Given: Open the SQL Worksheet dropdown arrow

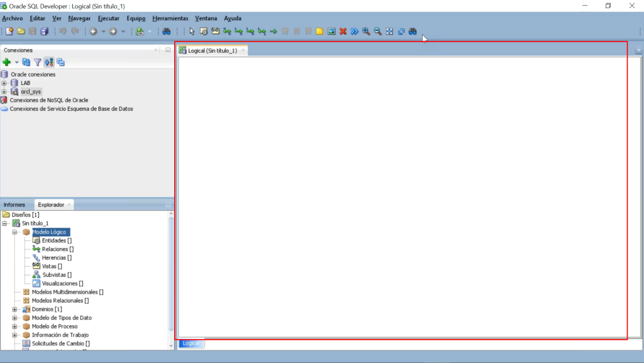Looking at the screenshot, I should 150,31.
